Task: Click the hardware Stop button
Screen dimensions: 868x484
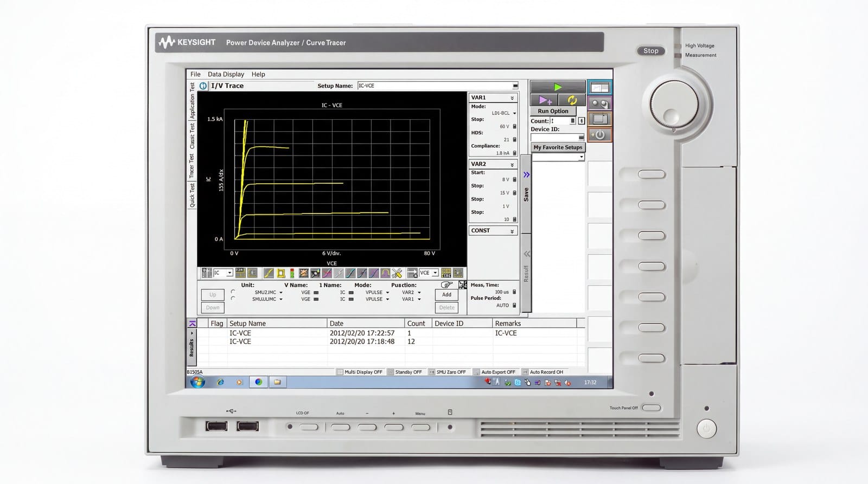Action: pos(651,51)
